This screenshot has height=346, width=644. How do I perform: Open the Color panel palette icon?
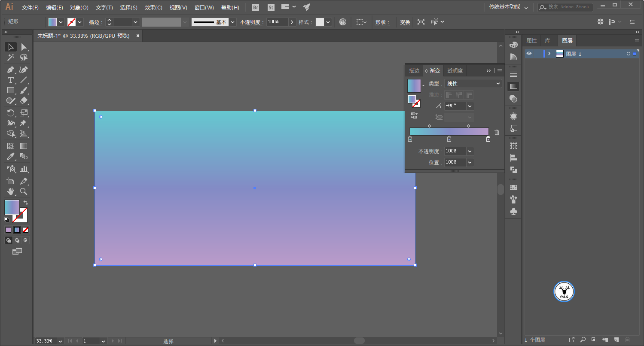tap(513, 45)
